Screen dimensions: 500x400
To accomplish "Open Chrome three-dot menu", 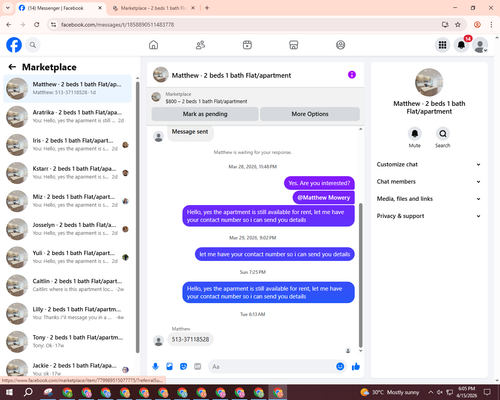I will pyautogui.click(x=491, y=25).
